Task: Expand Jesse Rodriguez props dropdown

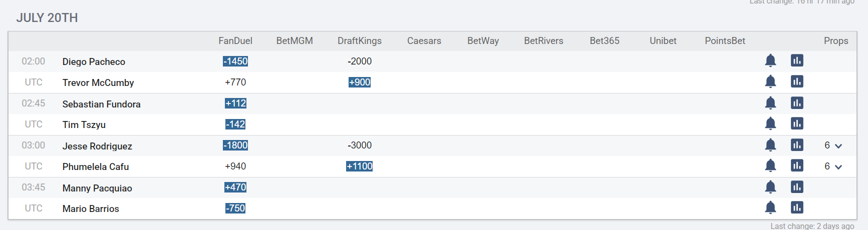Action: [x=833, y=145]
